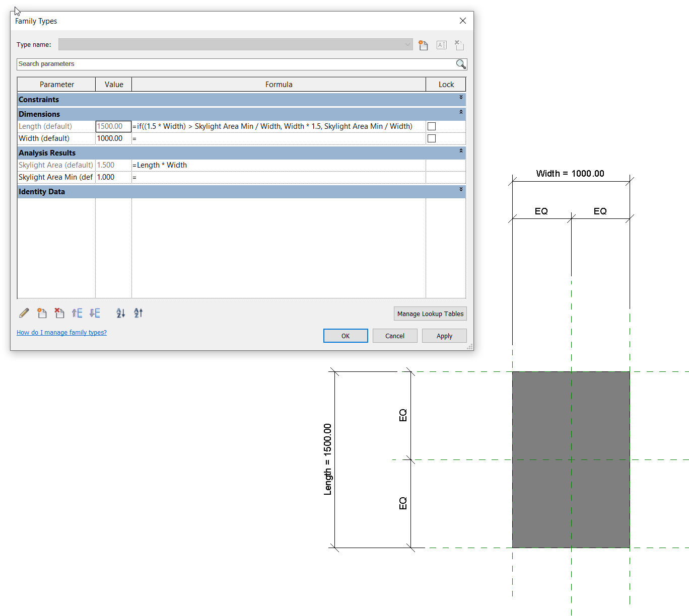689x616 pixels.
Task: Expand the Identity Data group
Action: [x=461, y=190]
